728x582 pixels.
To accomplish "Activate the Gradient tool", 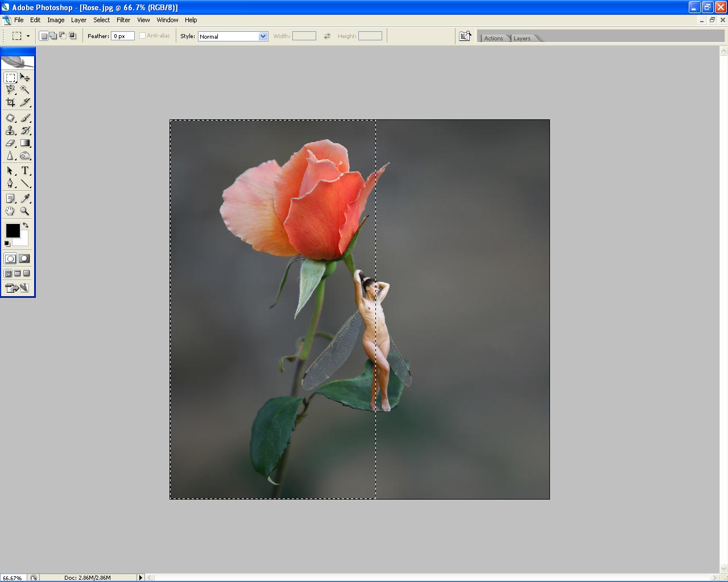I will point(25,143).
